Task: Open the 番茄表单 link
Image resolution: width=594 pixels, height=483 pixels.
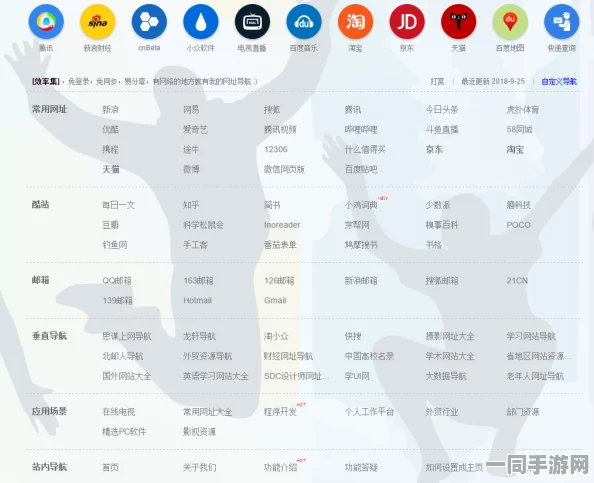Action: click(280, 245)
